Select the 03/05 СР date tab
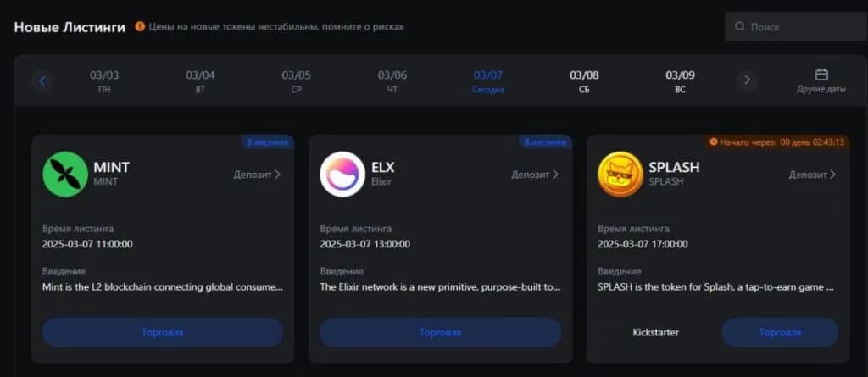The width and height of the screenshot is (868, 377). click(x=296, y=80)
